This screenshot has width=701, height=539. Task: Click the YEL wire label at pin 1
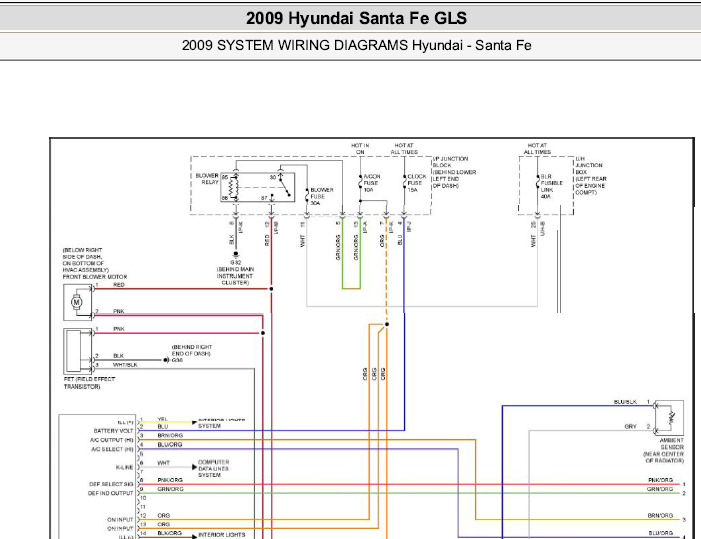tap(162, 419)
